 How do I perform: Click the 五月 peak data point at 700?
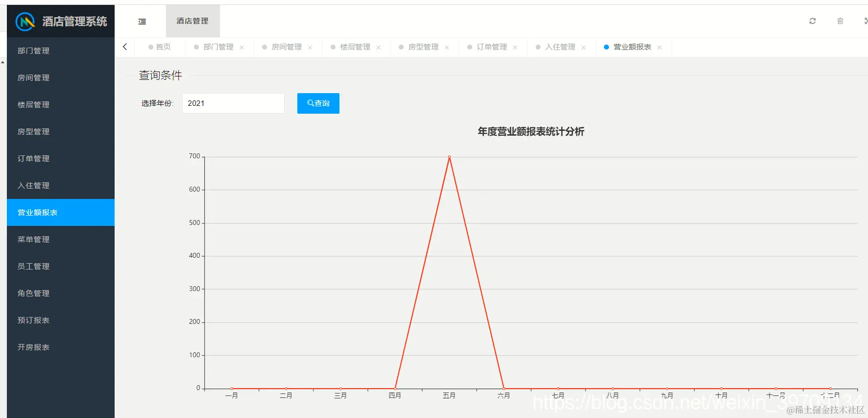click(449, 157)
